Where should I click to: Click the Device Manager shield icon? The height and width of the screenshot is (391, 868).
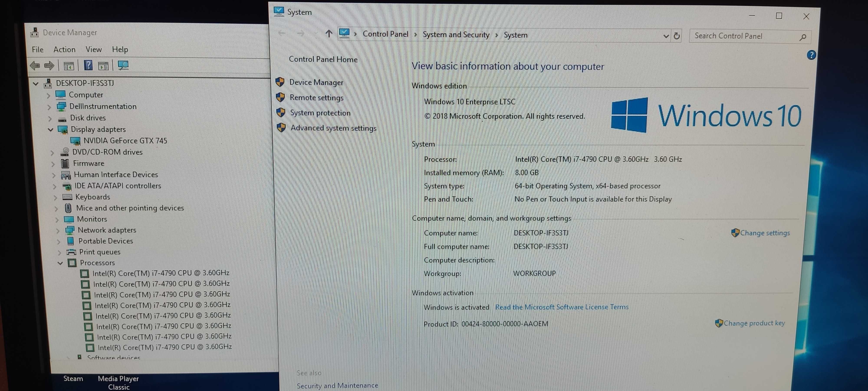(280, 82)
